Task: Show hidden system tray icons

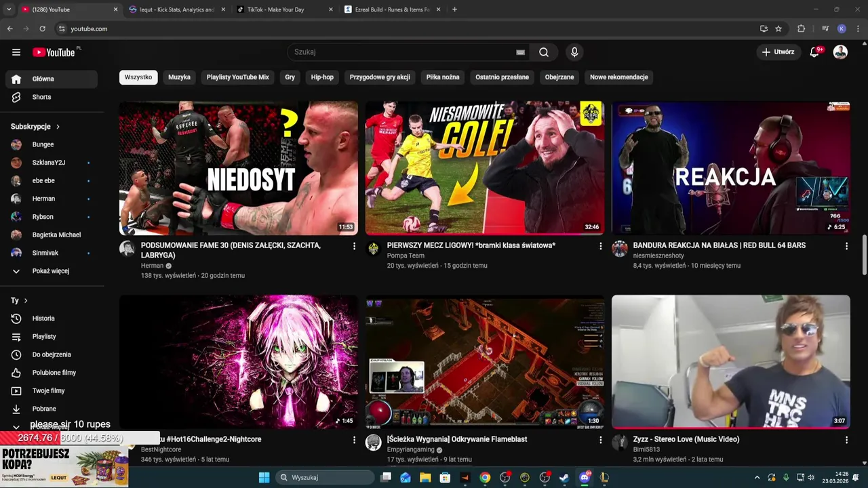Action: point(757,477)
